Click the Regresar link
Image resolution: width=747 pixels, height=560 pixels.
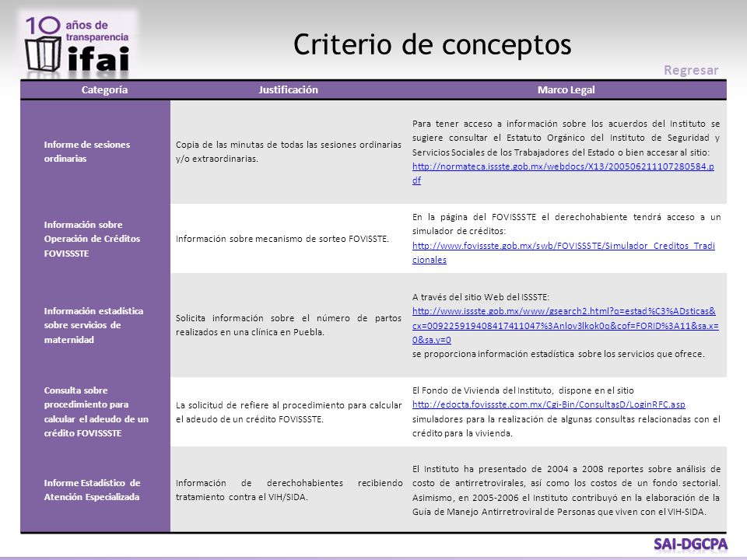691,70
